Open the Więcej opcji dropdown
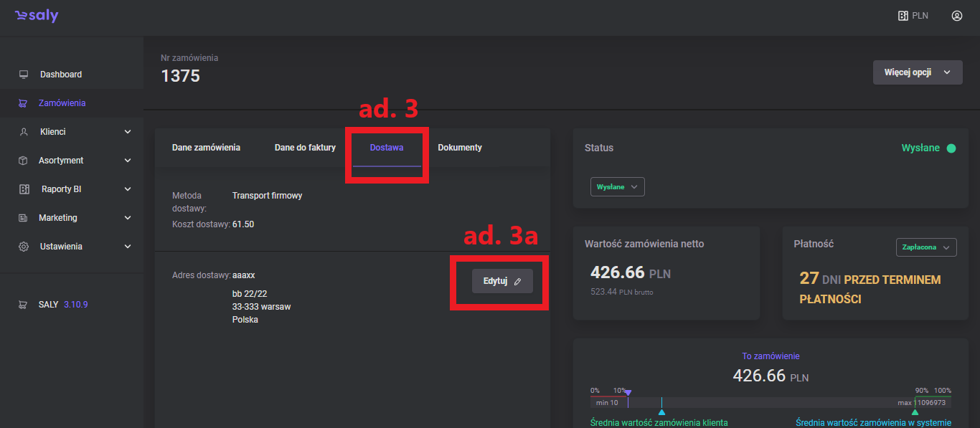 pyautogui.click(x=918, y=72)
